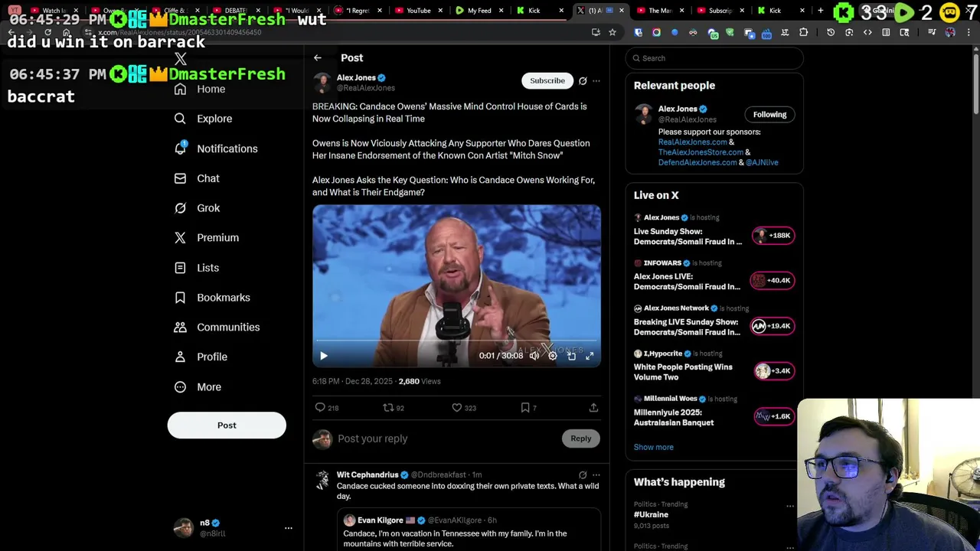The image size is (980, 551).
Task: Open Lists in sidebar
Action: point(197,268)
